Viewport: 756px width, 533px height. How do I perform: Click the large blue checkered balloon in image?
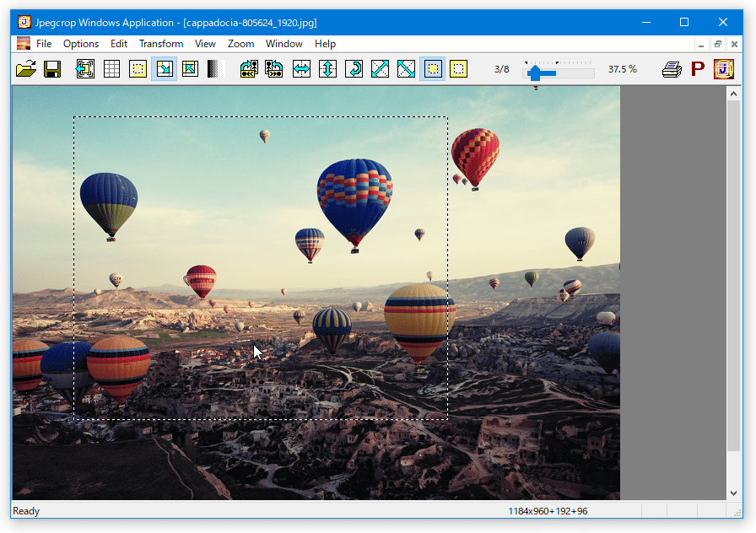pyautogui.click(x=355, y=205)
